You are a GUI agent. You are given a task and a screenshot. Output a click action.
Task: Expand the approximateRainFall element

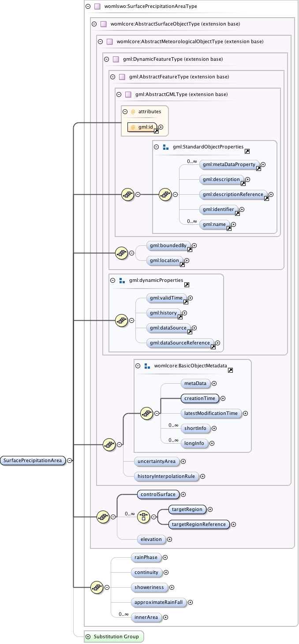[191, 602]
